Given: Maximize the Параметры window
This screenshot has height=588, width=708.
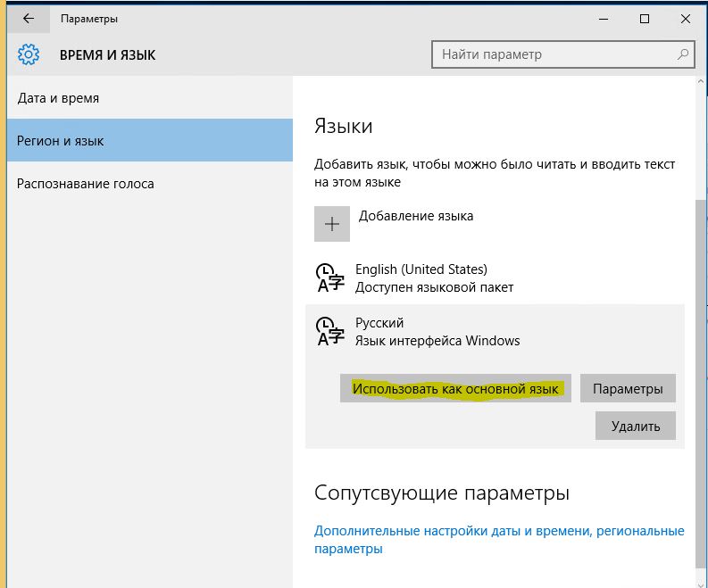Looking at the screenshot, I should (645, 19).
